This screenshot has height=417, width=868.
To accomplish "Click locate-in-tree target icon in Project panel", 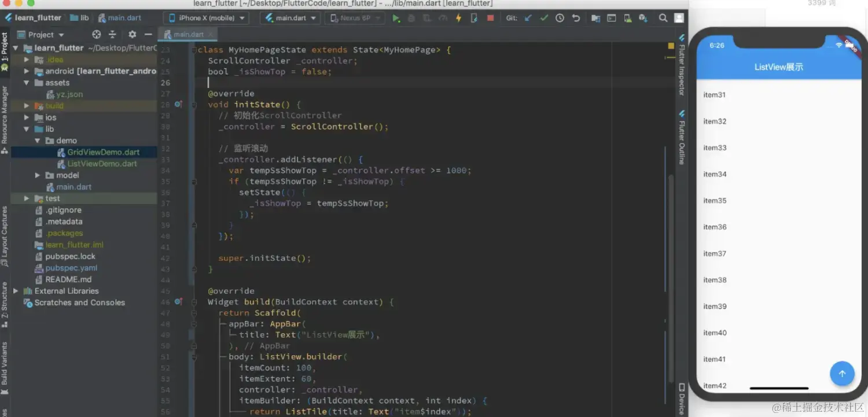I will [x=97, y=35].
